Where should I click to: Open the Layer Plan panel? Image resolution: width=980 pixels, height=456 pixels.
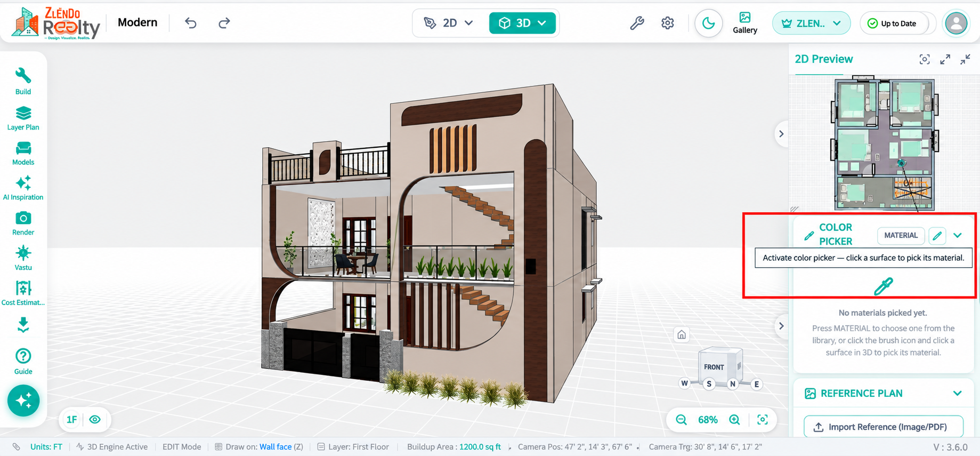coord(23,118)
